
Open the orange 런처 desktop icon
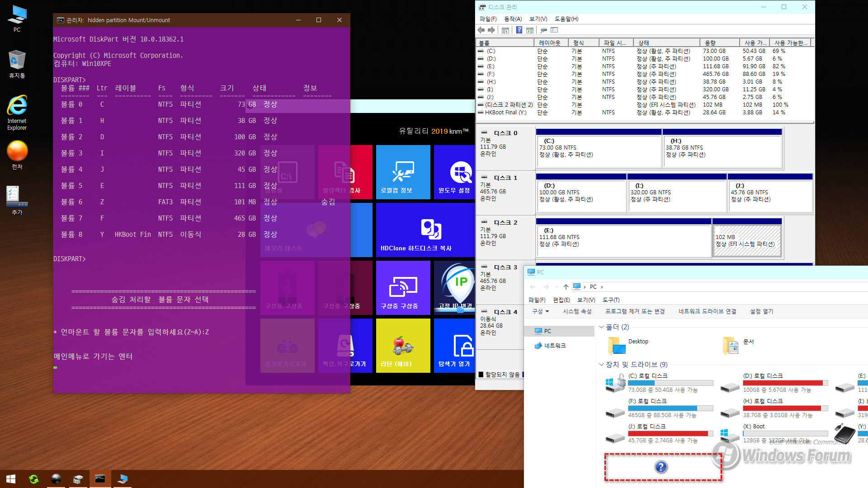17,155
